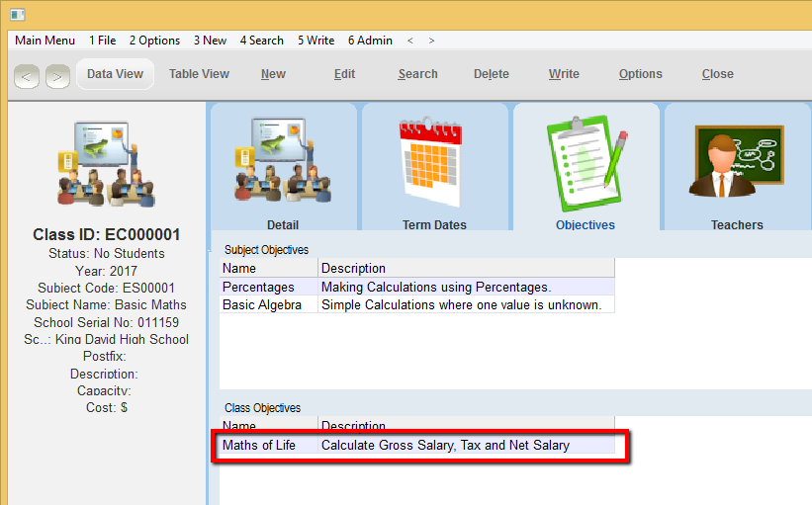Image resolution: width=812 pixels, height=505 pixels.
Task: Open the 1 File menu
Action: point(102,41)
